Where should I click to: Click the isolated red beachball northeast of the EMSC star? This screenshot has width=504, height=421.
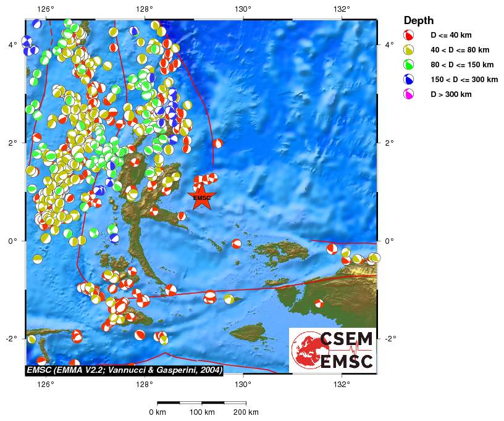(217, 143)
